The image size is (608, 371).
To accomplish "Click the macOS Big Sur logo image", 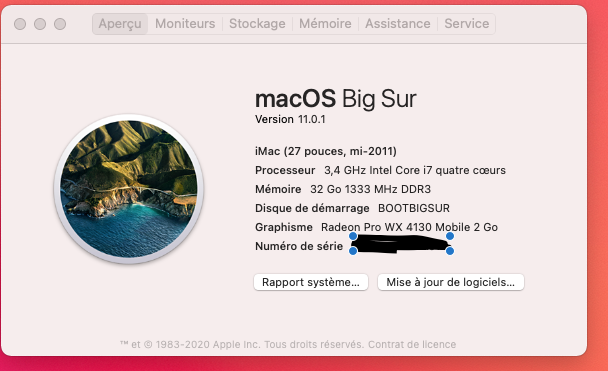I will 129,189.
